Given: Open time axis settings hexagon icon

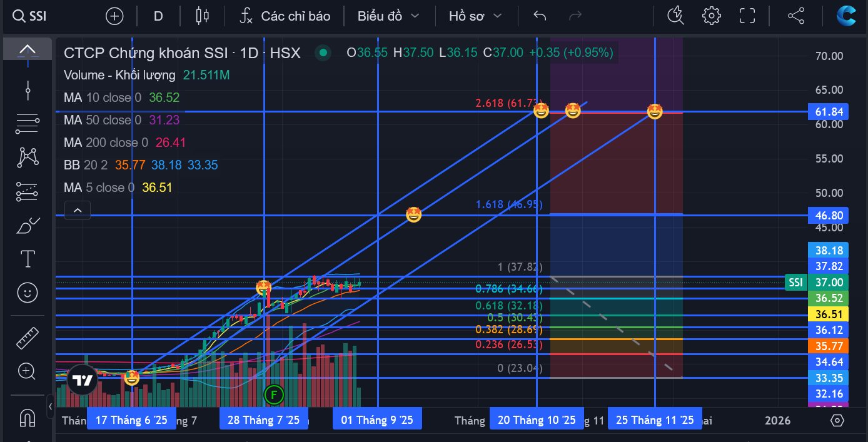Looking at the screenshot, I should 838,420.
